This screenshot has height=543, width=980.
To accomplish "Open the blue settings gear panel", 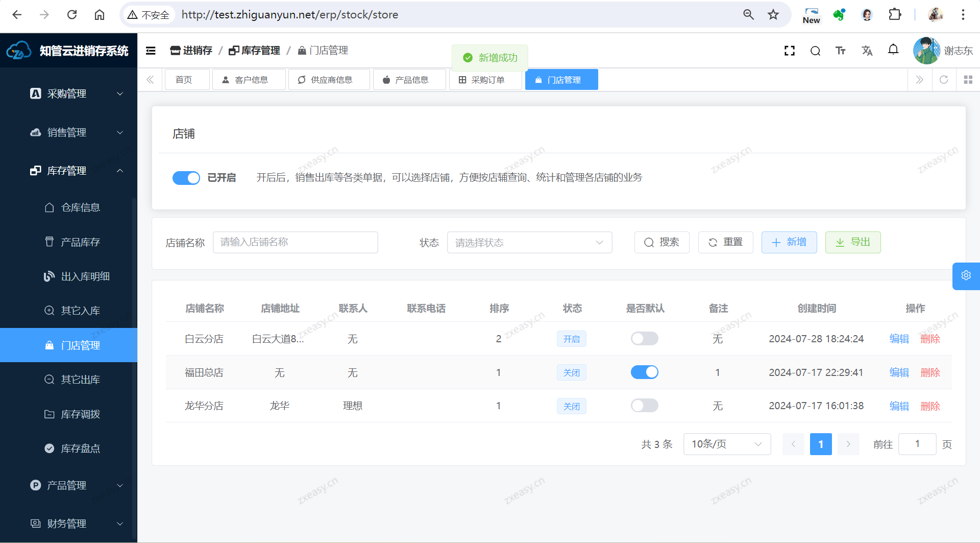I will point(966,276).
